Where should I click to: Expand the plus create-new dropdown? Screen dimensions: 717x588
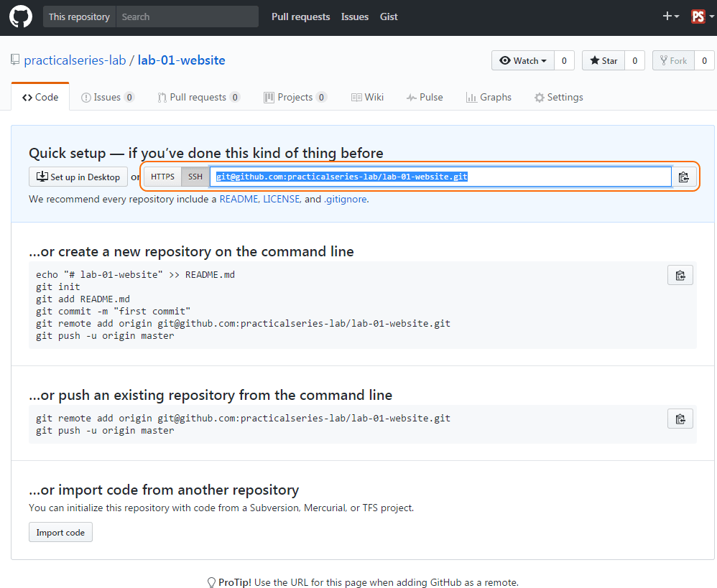pyautogui.click(x=670, y=17)
